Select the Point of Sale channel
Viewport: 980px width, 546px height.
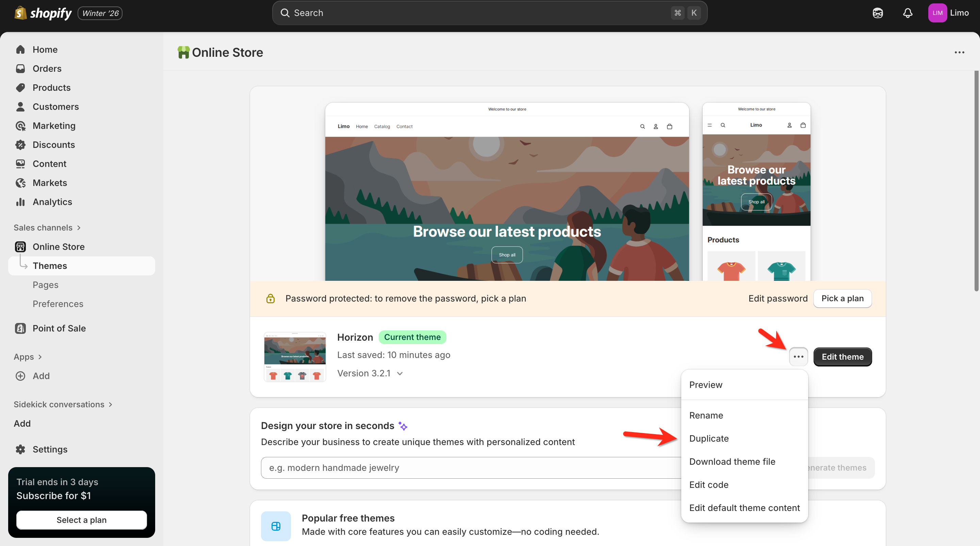click(x=59, y=328)
